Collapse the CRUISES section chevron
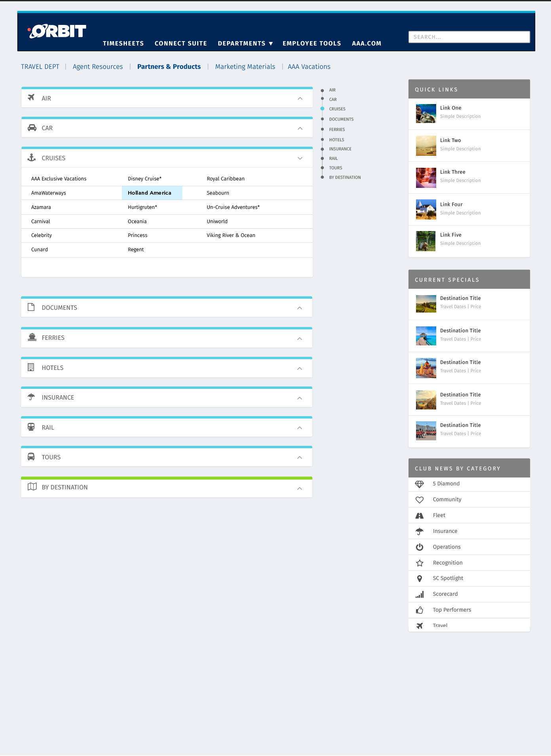The width and height of the screenshot is (551, 756). click(x=300, y=158)
